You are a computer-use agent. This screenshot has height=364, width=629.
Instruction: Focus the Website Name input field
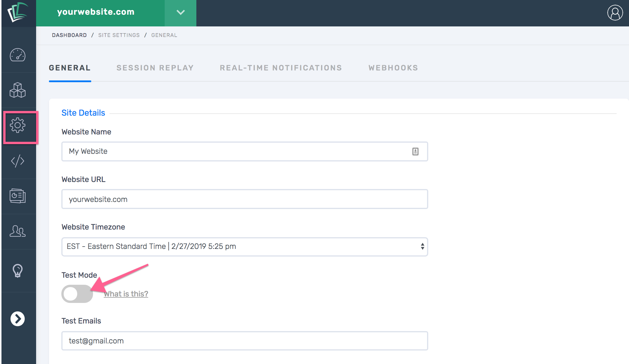245,151
